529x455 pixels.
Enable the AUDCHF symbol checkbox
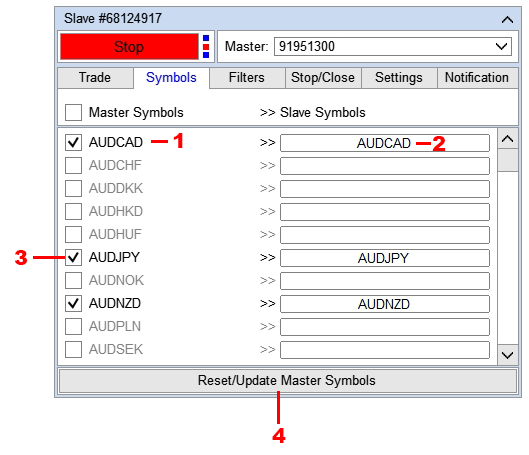(x=73, y=165)
